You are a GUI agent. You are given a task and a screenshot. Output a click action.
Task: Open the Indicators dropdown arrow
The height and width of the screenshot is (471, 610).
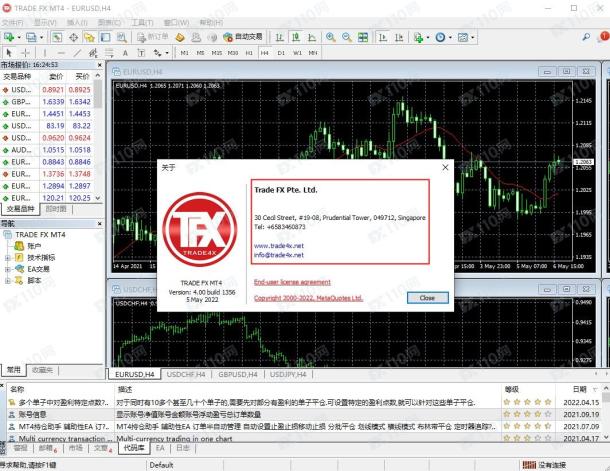pyautogui.click(x=428, y=37)
